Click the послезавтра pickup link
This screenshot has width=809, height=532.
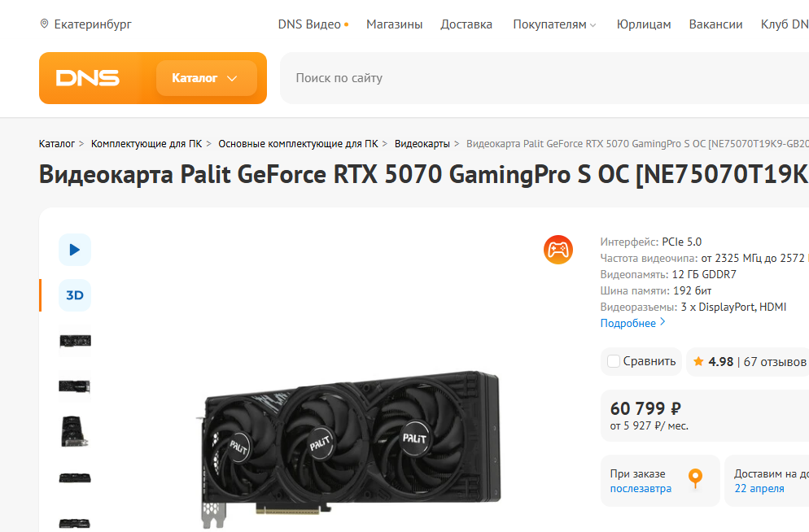click(x=641, y=488)
